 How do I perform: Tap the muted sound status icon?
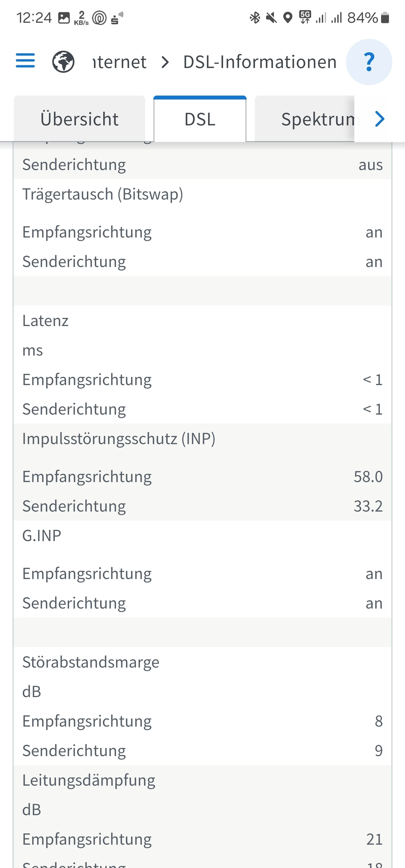point(271,17)
